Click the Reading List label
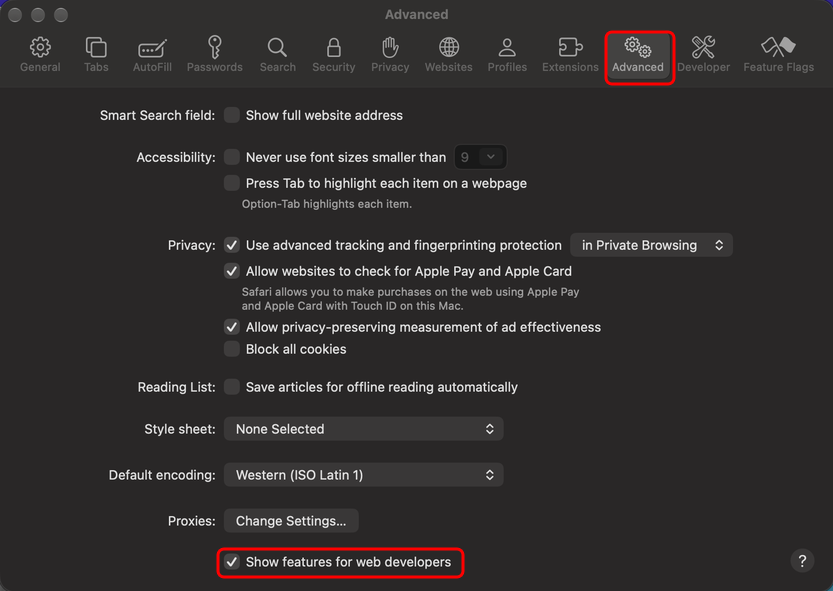This screenshot has width=833, height=591. [x=176, y=387]
